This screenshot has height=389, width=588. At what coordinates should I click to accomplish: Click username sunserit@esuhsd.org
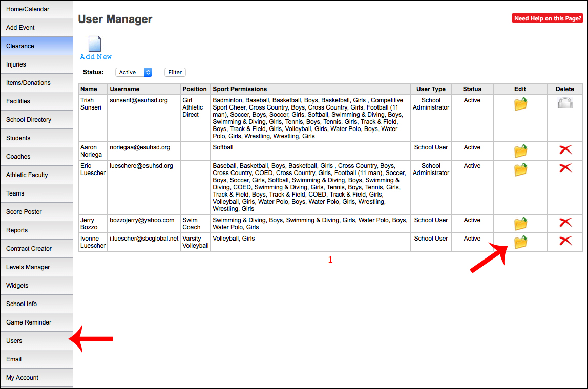click(x=139, y=100)
